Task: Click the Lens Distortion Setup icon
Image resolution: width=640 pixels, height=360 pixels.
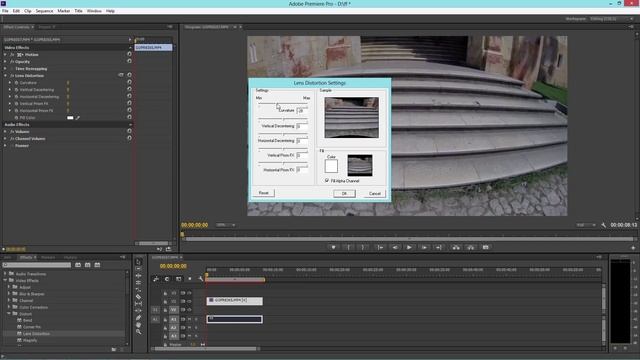Action: (121, 75)
